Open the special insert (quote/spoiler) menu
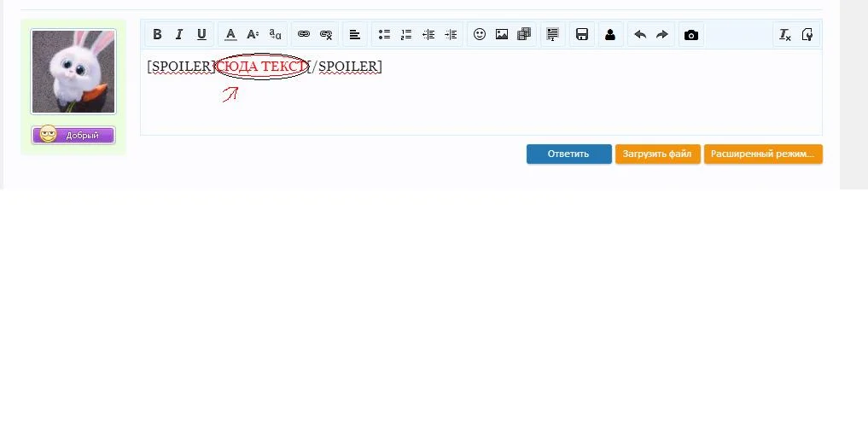This screenshot has height=448, width=868. point(552,34)
